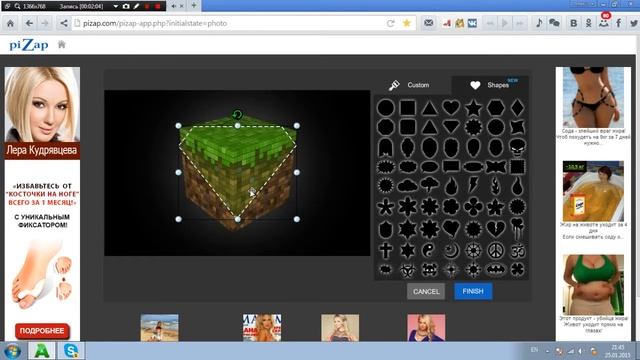Viewport: 640px width, 360px height.
Task: Open Skype from the taskbar
Action: [x=71, y=351]
